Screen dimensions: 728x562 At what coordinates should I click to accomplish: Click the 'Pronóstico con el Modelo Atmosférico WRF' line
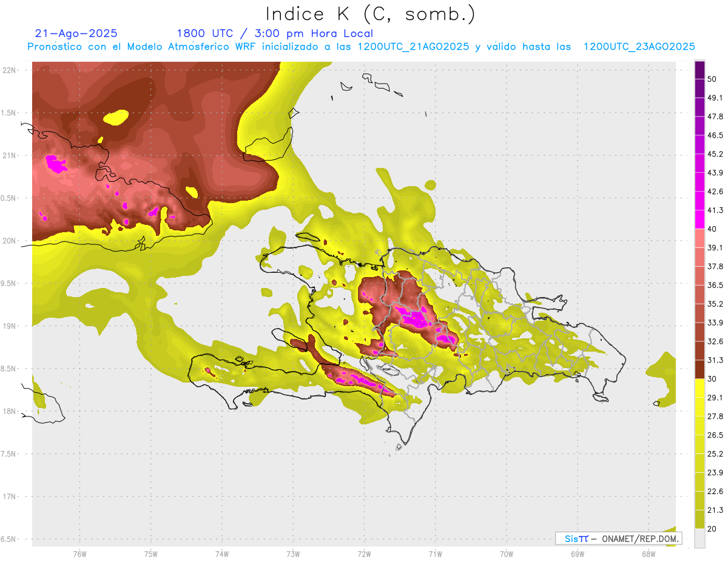[x=361, y=47]
